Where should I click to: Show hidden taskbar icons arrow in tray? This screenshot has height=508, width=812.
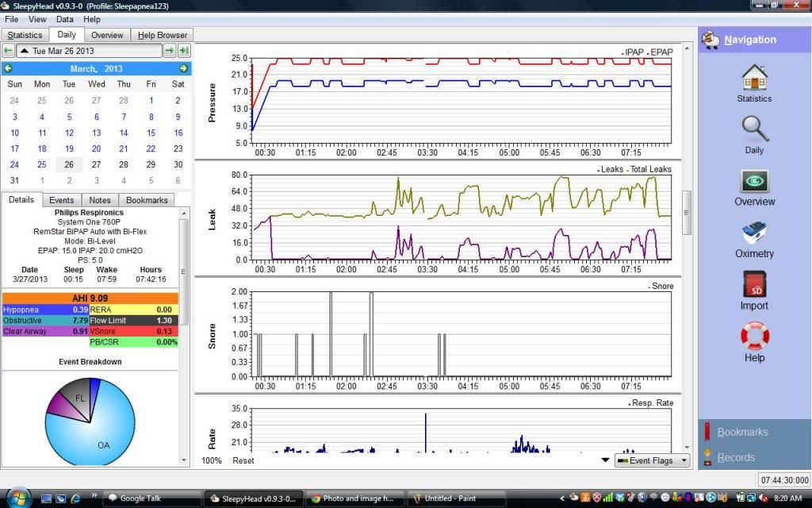(562, 498)
